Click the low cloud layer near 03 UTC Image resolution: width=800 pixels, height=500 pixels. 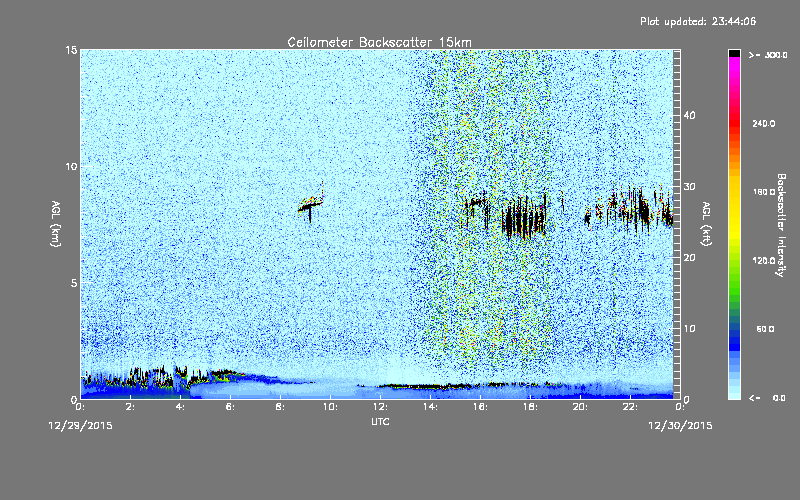153,379
